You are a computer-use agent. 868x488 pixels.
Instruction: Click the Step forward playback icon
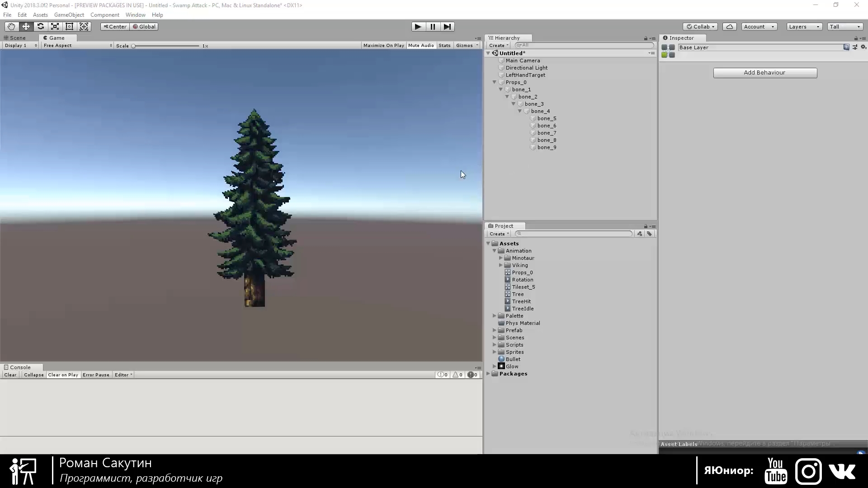(x=447, y=26)
